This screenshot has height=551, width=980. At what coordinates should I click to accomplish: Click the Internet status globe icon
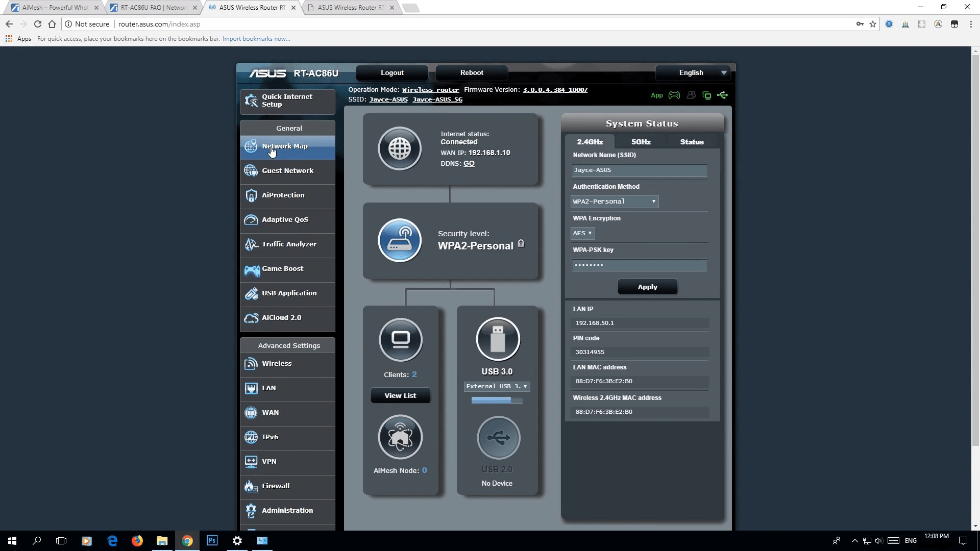pyautogui.click(x=400, y=148)
